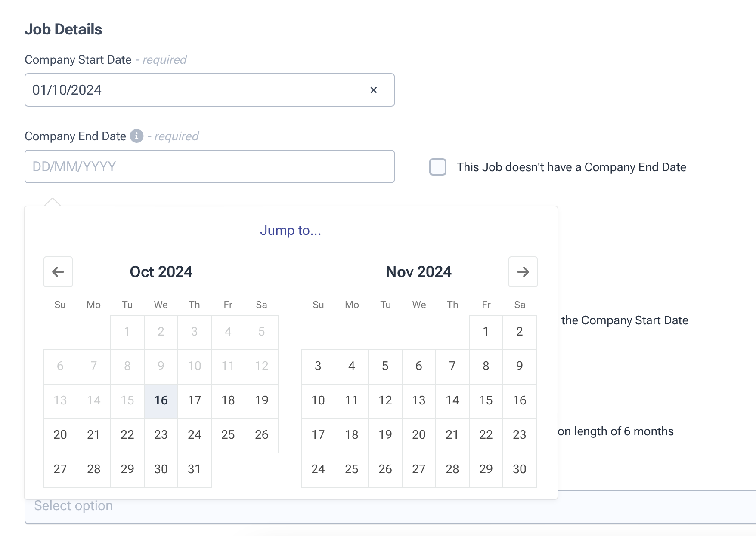Click the Company Start Date input field
Image resolution: width=756 pixels, height=536 pixels.
coord(194,90)
